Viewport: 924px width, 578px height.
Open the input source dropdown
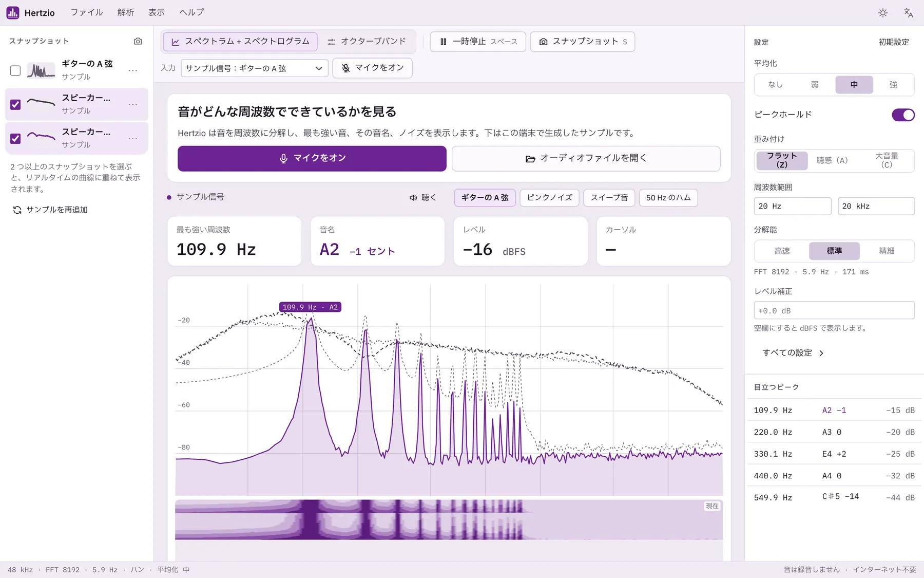coord(255,68)
